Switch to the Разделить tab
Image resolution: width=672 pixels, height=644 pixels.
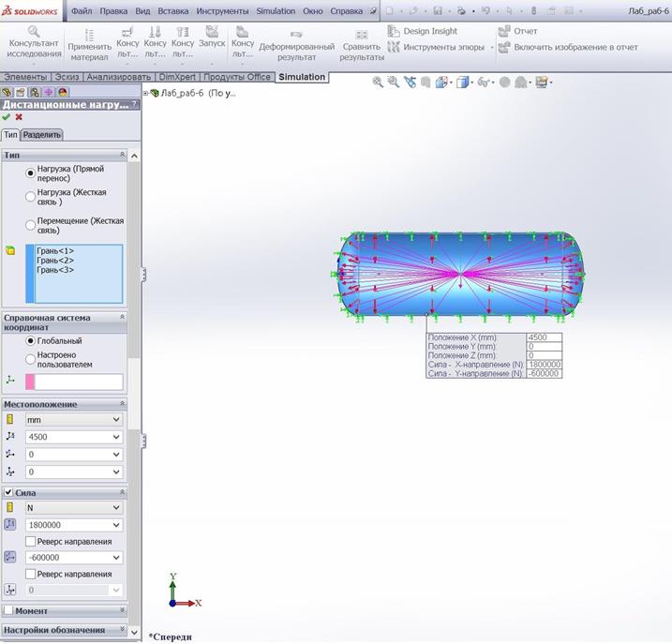42,134
